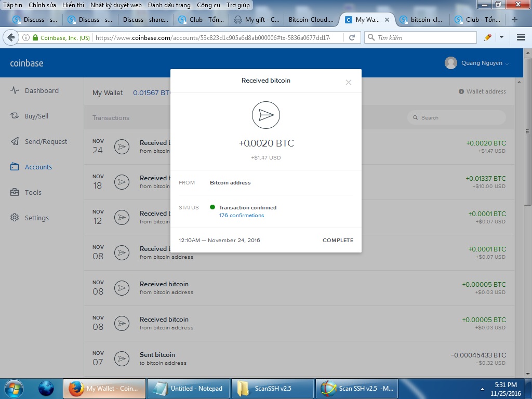Image resolution: width=532 pixels, height=399 pixels.
Task: Open Scan SSH v2.5 app in taskbar
Action: pyautogui.click(x=356, y=389)
